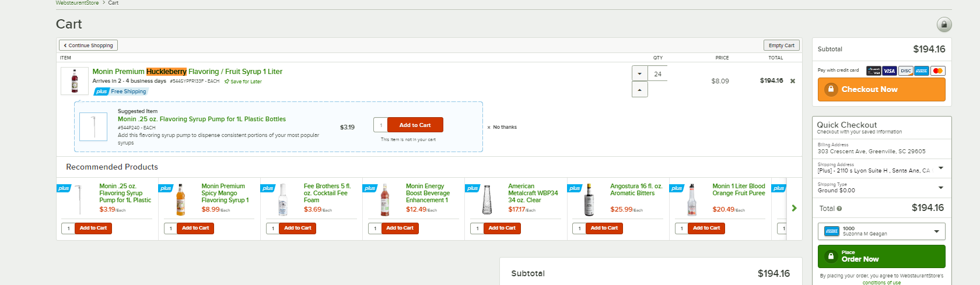Click plus badge on Angostura card

[x=575, y=188]
